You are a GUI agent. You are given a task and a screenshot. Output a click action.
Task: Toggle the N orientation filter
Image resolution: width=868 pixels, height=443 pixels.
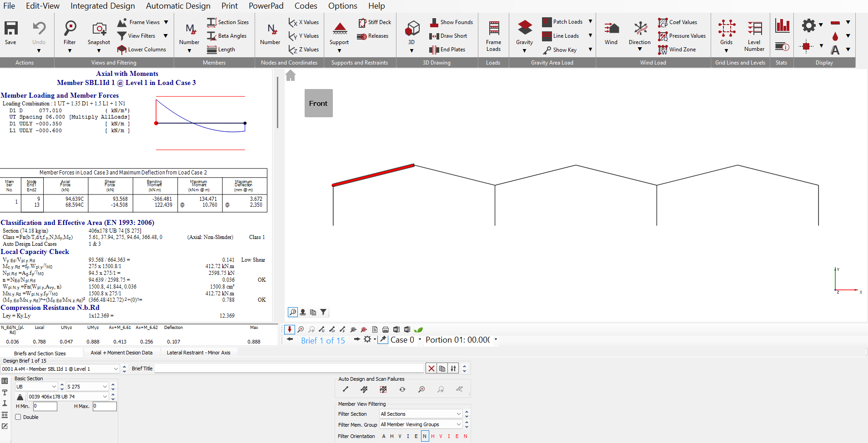(x=425, y=436)
